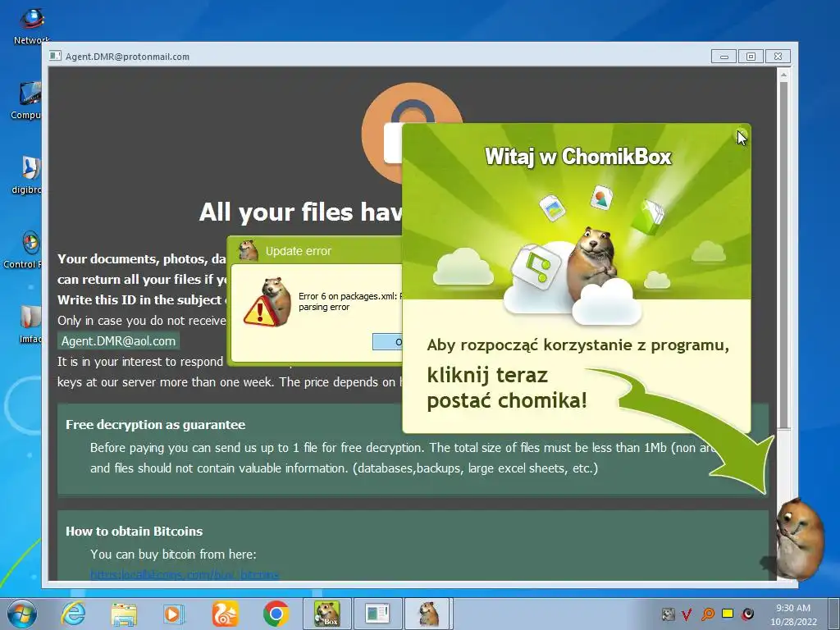Image resolution: width=840 pixels, height=630 pixels.
Task: Switch to ChomikBox taskbar button
Action: pyautogui.click(x=326, y=614)
